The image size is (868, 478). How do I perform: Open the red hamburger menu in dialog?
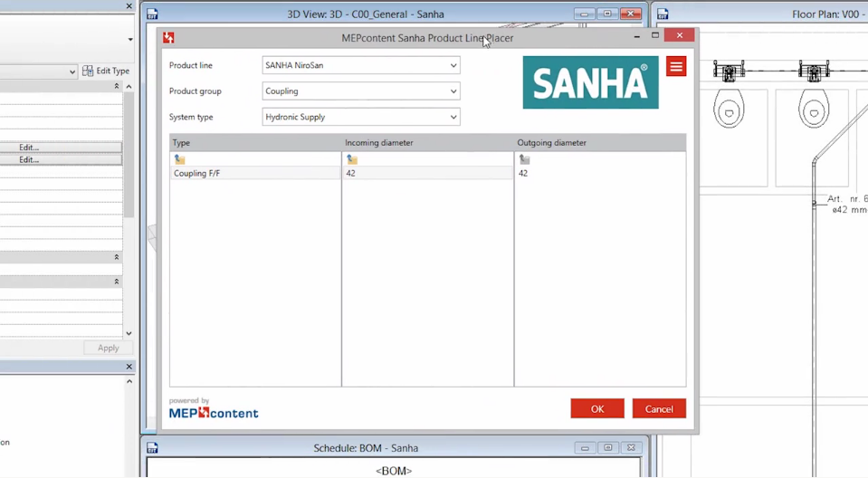676,67
